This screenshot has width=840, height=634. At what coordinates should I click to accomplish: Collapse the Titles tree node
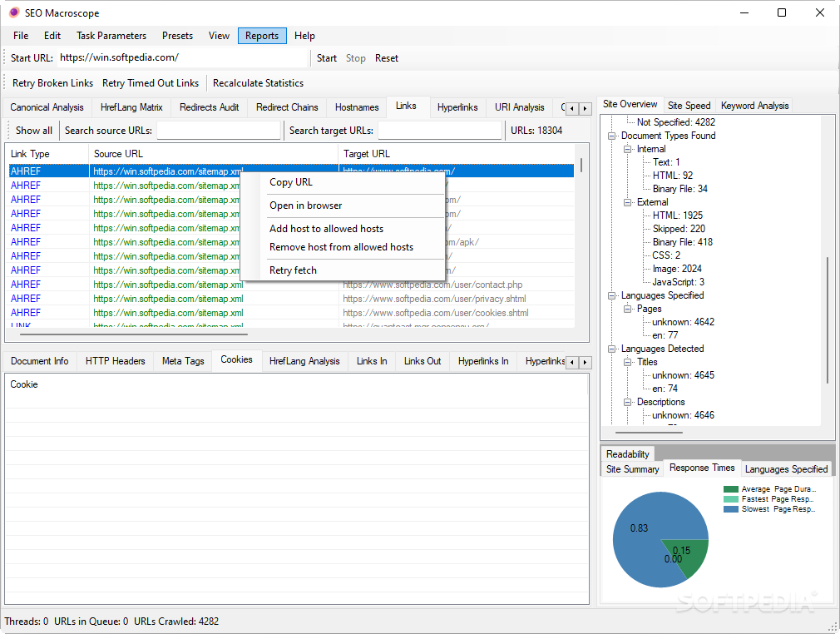(627, 362)
